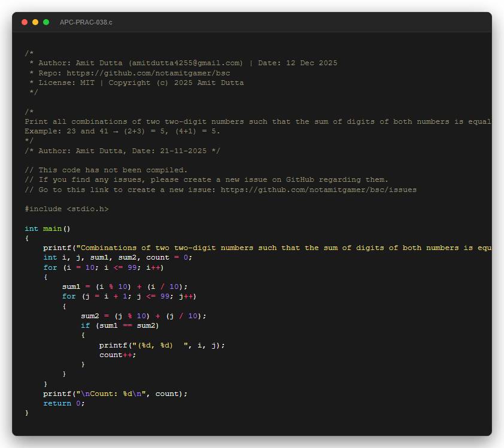Click the 'int i, j, sum1, sum2, count' declaration

pyautogui.click(x=118, y=258)
